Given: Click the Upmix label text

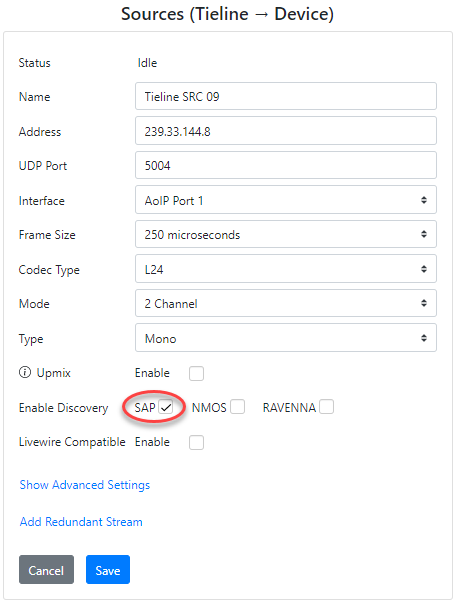Looking at the screenshot, I should pos(53,373).
